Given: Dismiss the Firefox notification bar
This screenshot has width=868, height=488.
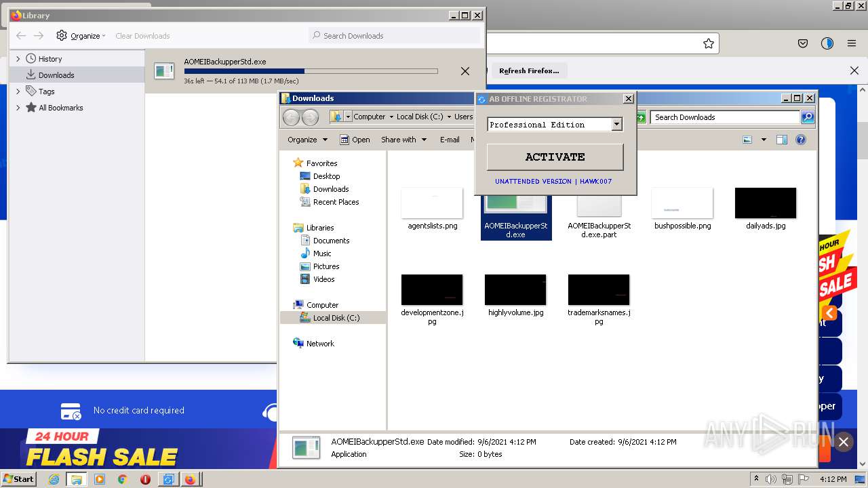Looking at the screenshot, I should (854, 70).
